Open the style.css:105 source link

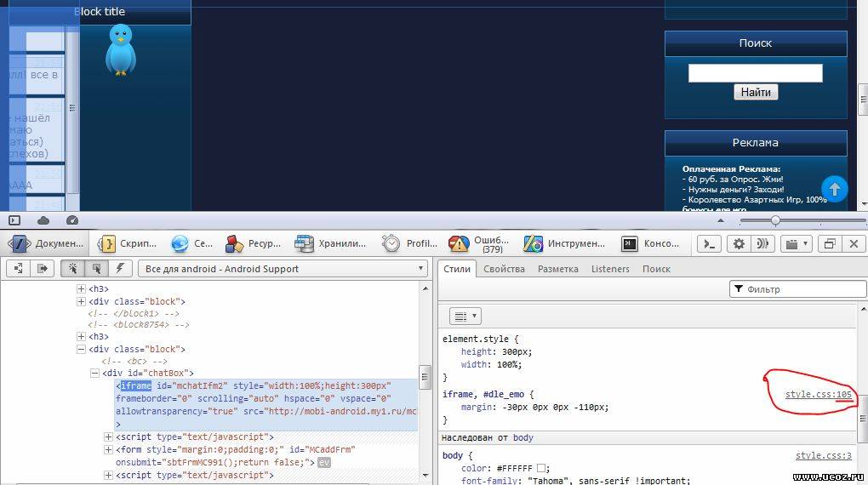(818, 395)
